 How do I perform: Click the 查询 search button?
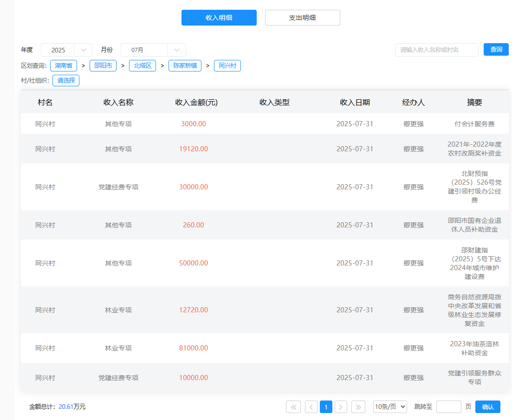click(x=496, y=50)
